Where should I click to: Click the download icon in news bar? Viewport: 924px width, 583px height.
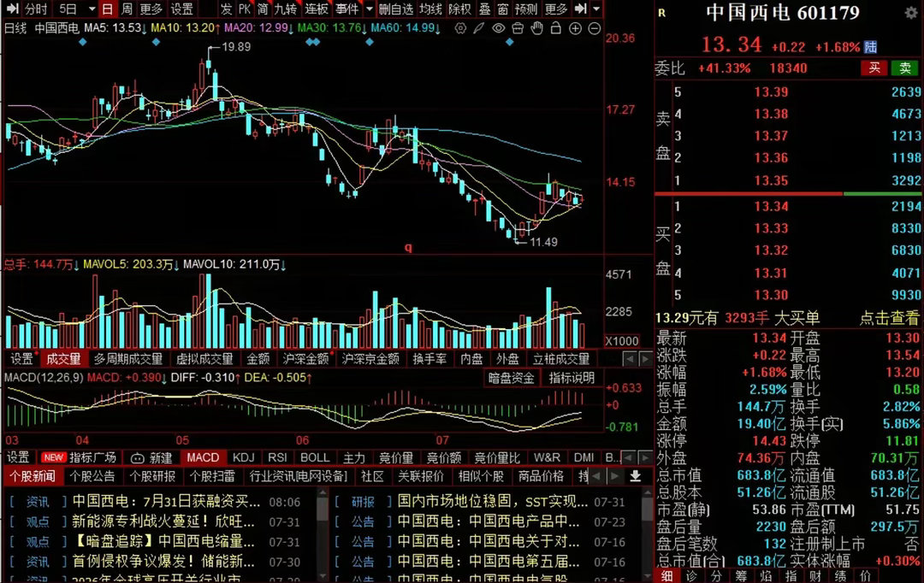635,476
